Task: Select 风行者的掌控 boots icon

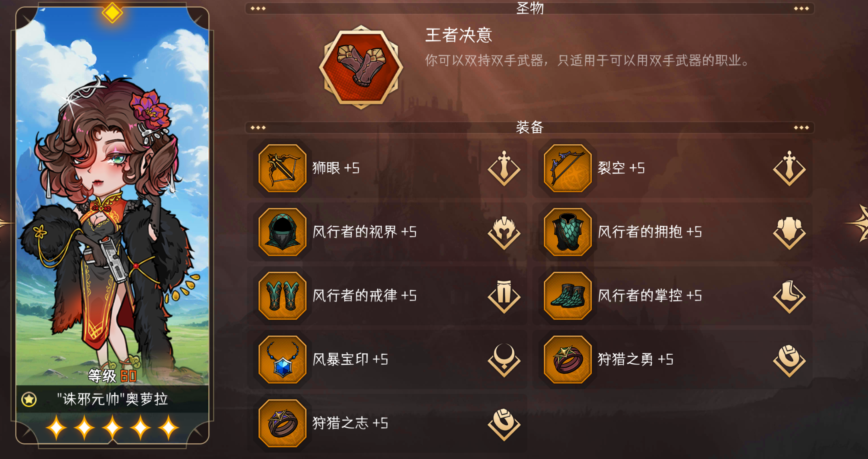Action: tap(567, 296)
